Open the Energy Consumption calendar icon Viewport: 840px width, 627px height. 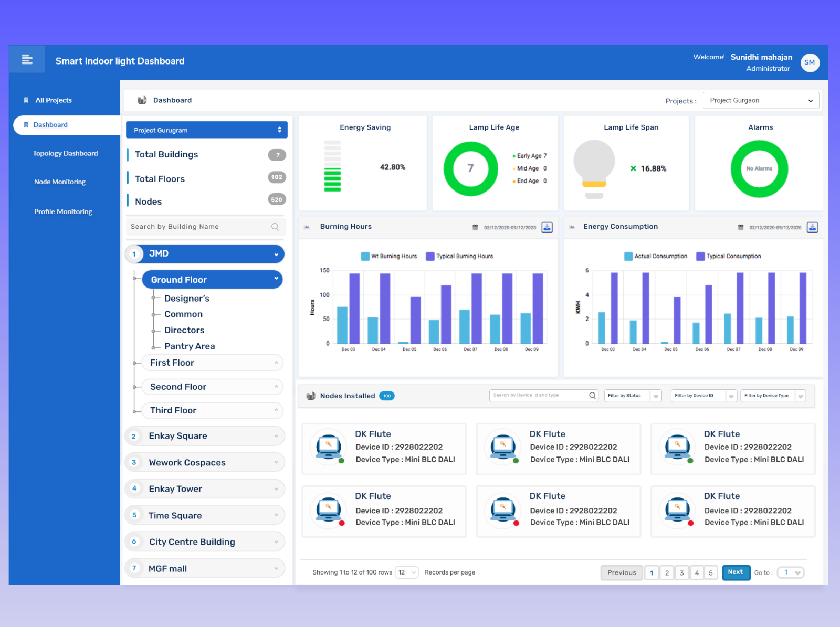click(740, 227)
